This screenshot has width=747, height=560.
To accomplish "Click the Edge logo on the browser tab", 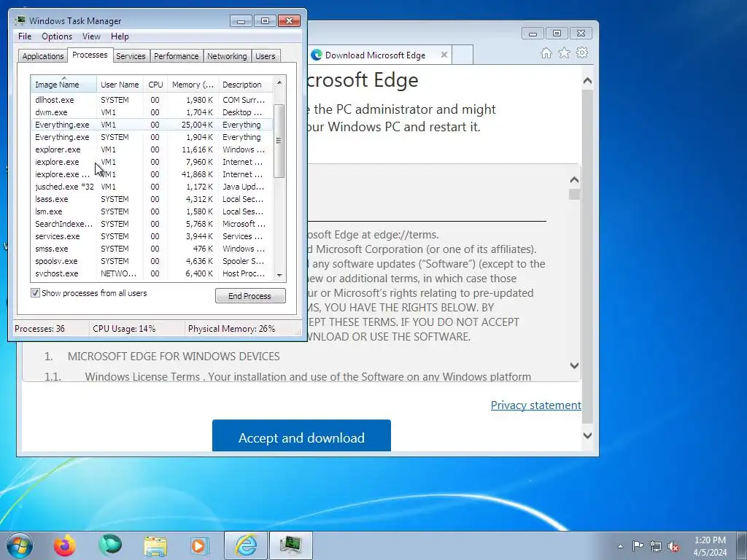I will click(x=317, y=55).
